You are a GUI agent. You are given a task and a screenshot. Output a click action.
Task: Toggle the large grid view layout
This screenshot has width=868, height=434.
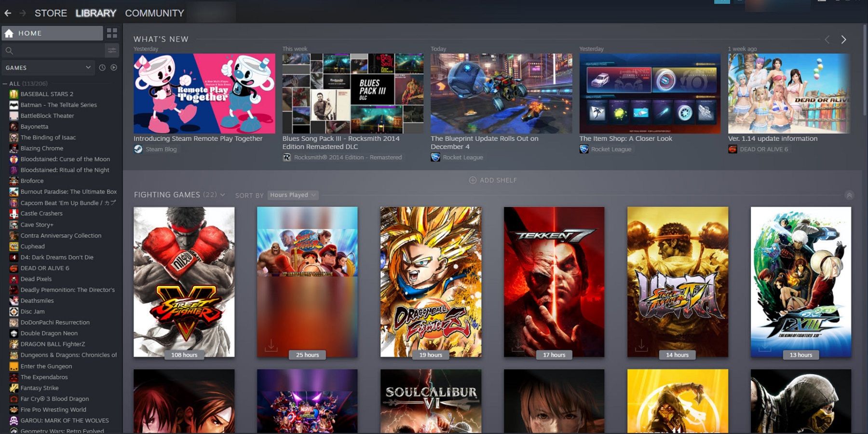click(x=112, y=33)
